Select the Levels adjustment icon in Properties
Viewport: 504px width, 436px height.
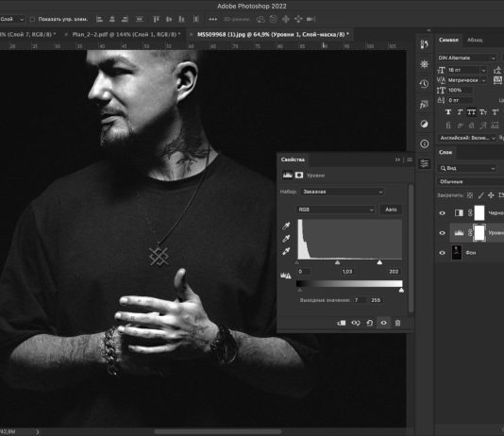(287, 175)
